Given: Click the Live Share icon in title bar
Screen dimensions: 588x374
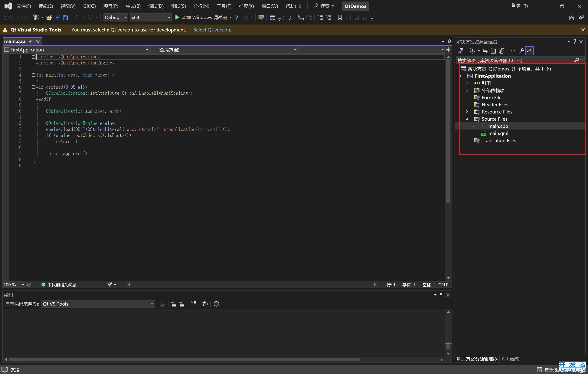Looking at the screenshot, I should pos(571,18).
